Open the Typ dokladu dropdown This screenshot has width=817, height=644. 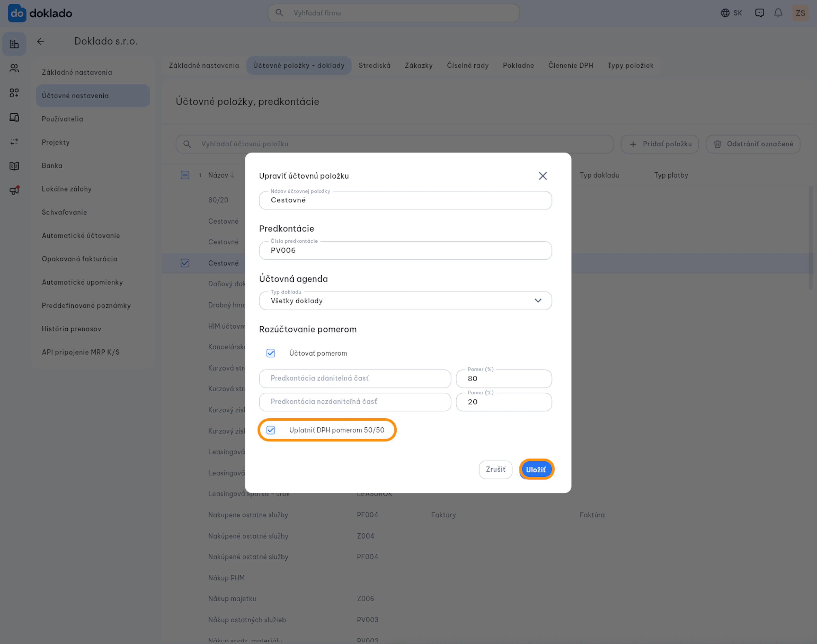coord(406,301)
